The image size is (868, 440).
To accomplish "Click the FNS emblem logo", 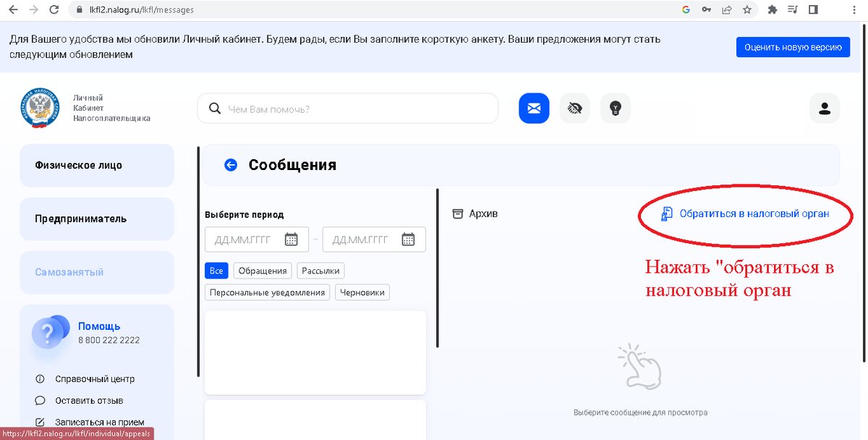I will [x=42, y=109].
